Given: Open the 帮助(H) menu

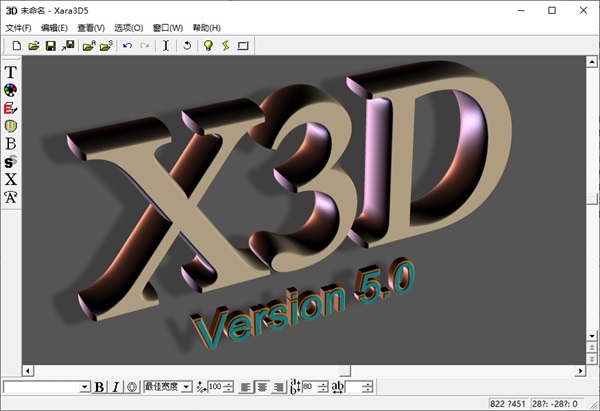Looking at the screenshot, I should pos(207,28).
